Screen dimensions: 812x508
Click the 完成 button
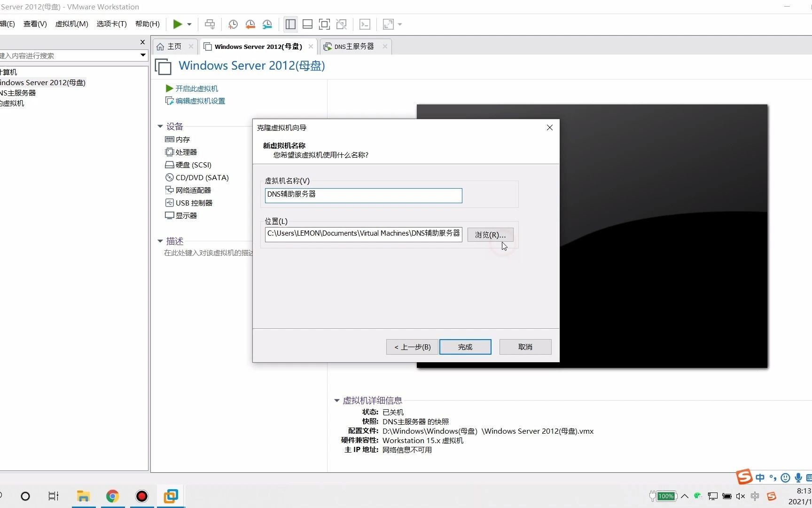[x=465, y=347]
